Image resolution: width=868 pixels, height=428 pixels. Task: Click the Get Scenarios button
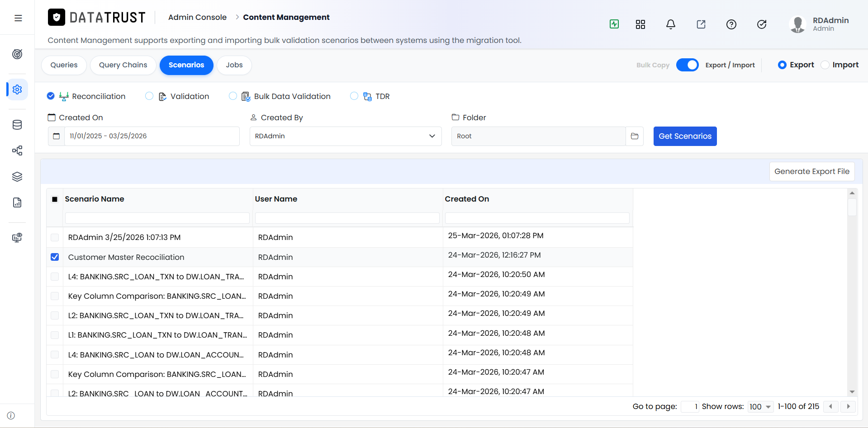tap(685, 136)
